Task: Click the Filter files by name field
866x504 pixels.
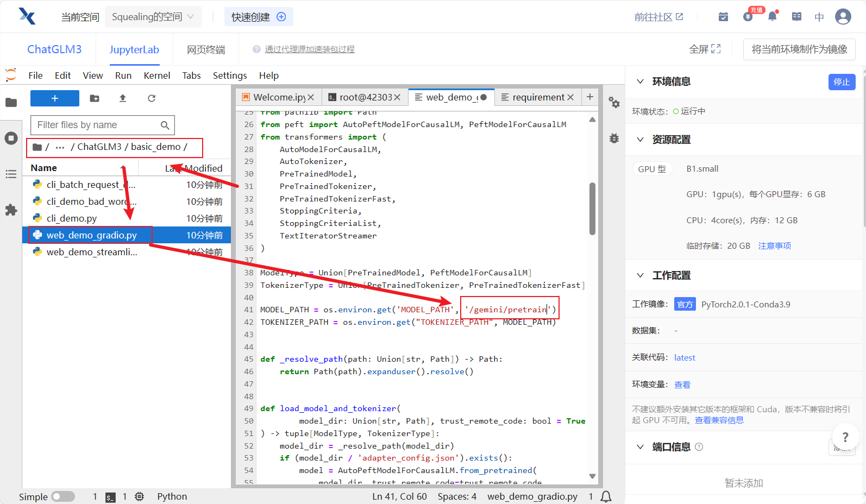Action: click(97, 125)
